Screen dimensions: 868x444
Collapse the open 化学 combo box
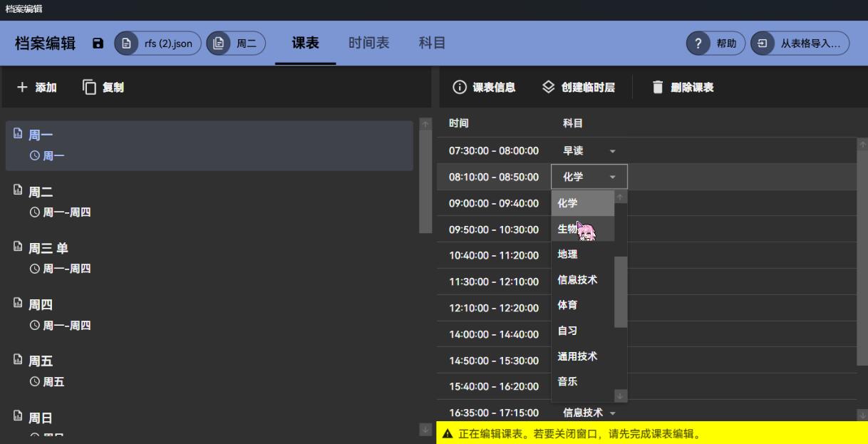(x=589, y=177)
